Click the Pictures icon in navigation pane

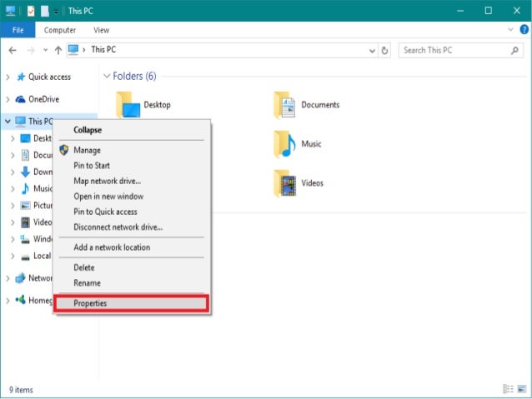26,206
